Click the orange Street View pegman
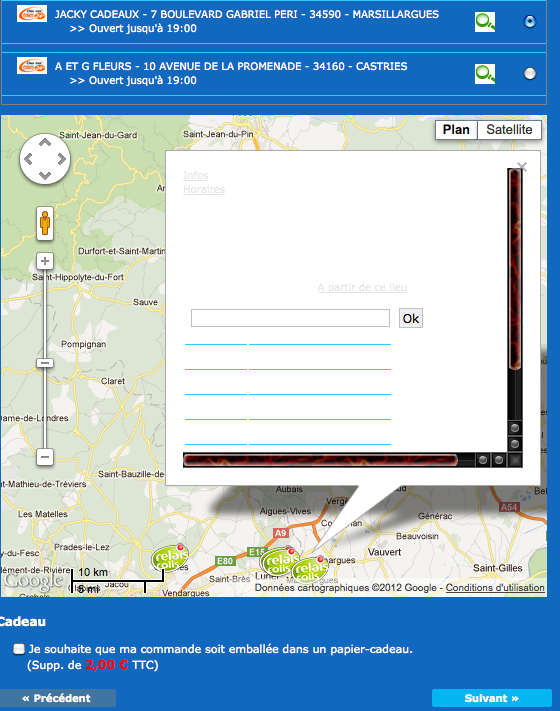Image resolution: width=560 pixels, height=711 pixels. coord(45,223)
